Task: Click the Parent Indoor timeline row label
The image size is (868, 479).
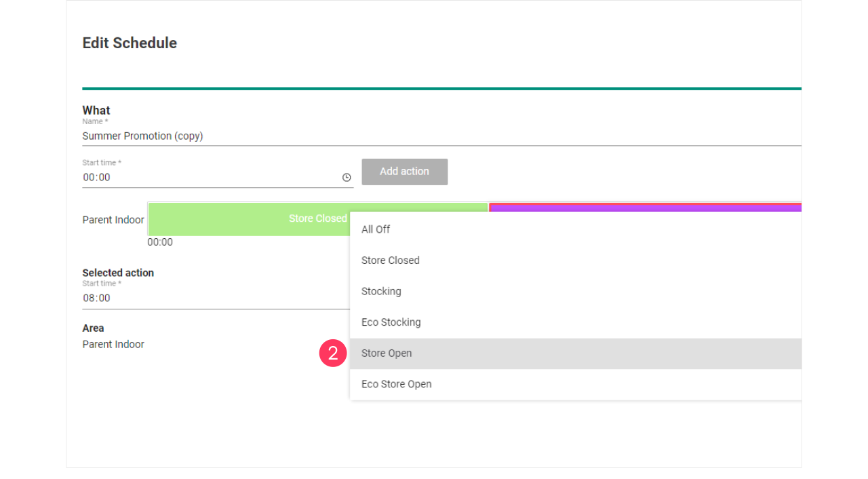Action: (113, 220)
